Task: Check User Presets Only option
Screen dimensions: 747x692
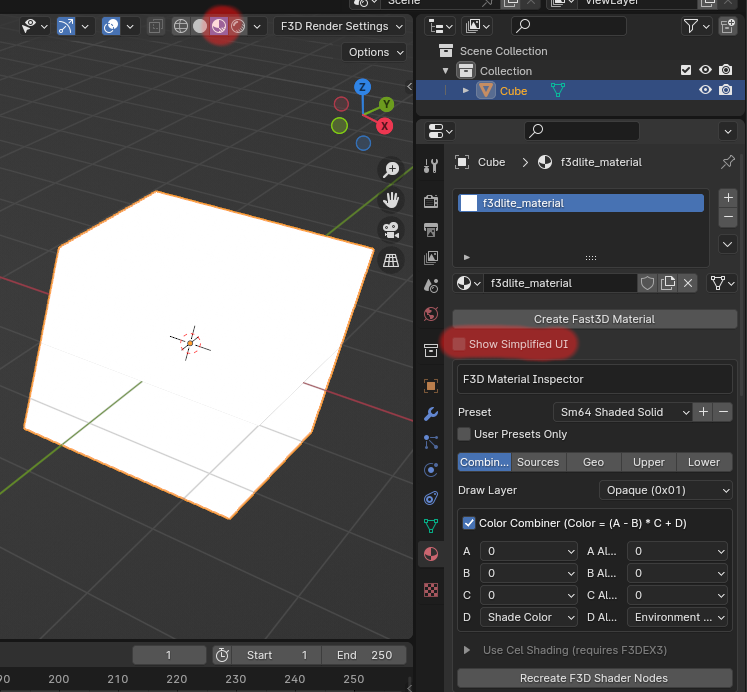Action: 464,434
